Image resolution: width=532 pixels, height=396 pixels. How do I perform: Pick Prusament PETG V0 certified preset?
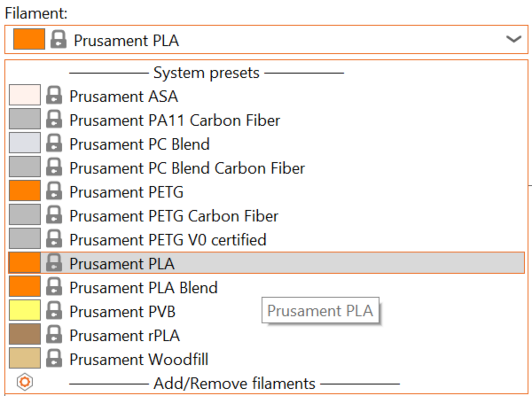(168, 240)
